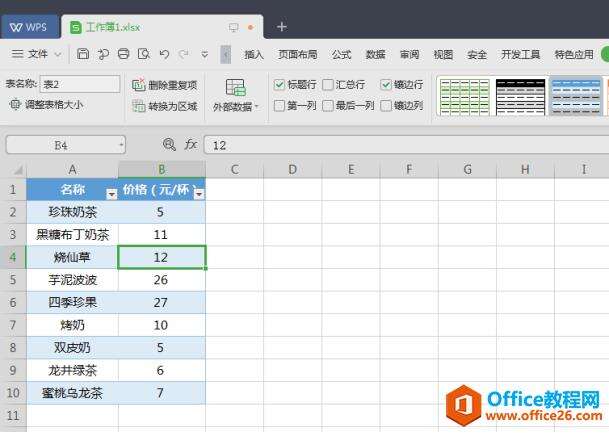Select price cell with value 11
609x433 pixels.
click(x=162, y=235)
